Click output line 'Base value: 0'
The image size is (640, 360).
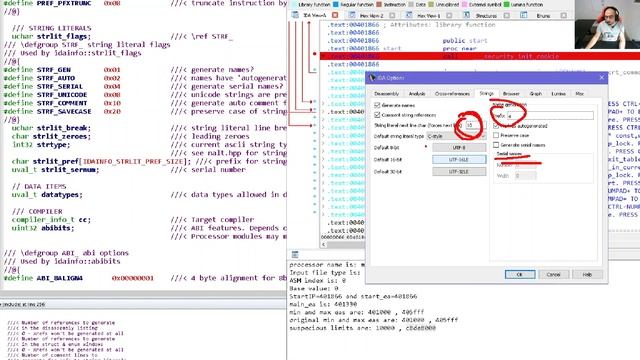click(313, 288)
